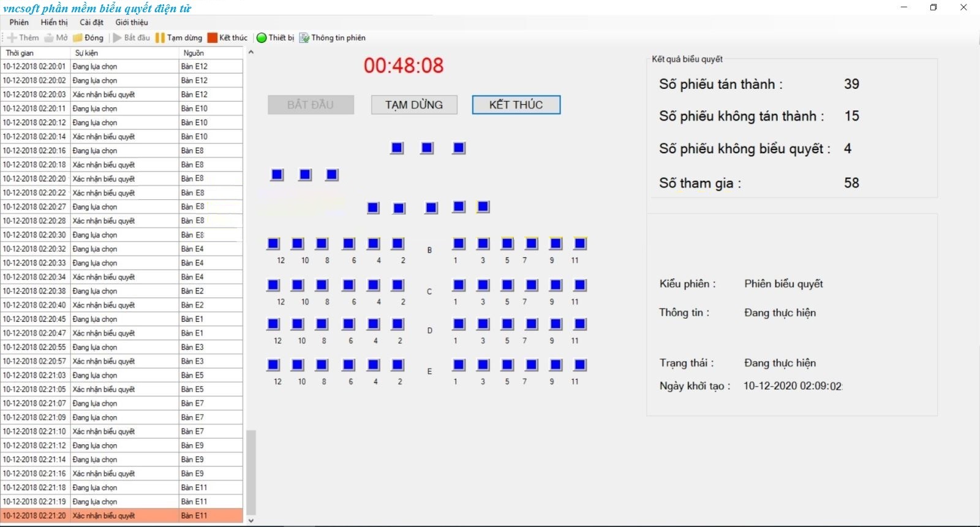This screenshot has width=980, height=527.
Task: Select seat 11 in row E
Action: click(x=579, y=365)
